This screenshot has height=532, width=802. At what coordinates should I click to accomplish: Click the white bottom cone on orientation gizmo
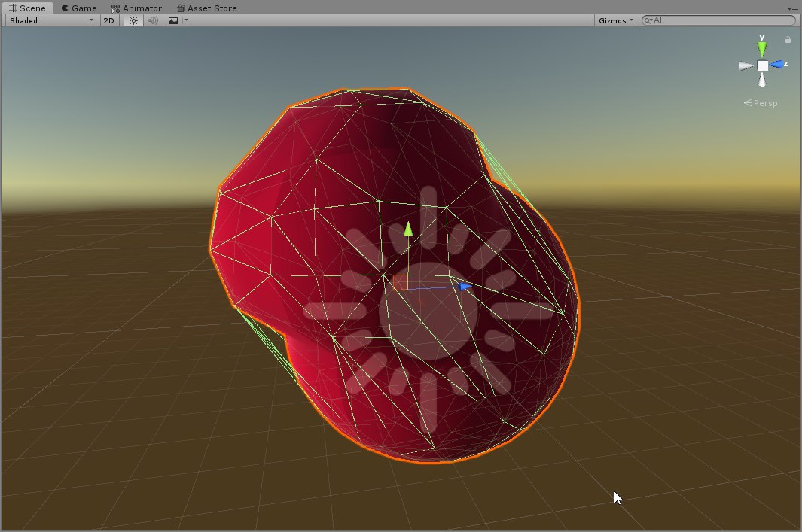(763, 81)
